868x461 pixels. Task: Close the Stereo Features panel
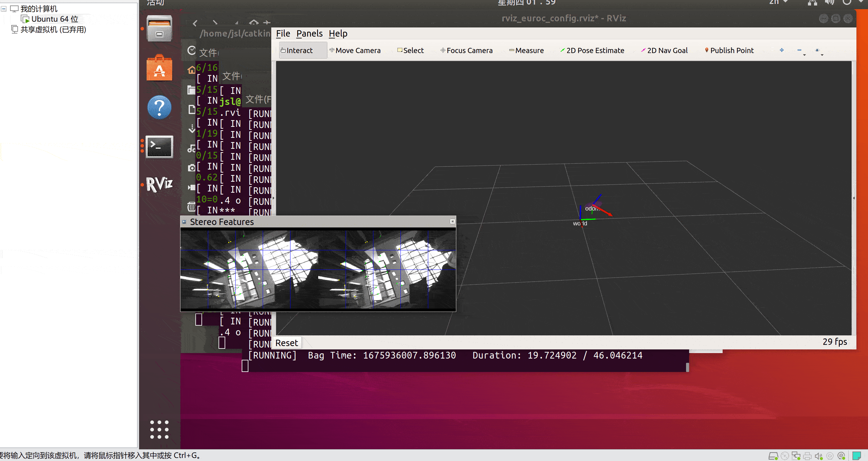452,221
